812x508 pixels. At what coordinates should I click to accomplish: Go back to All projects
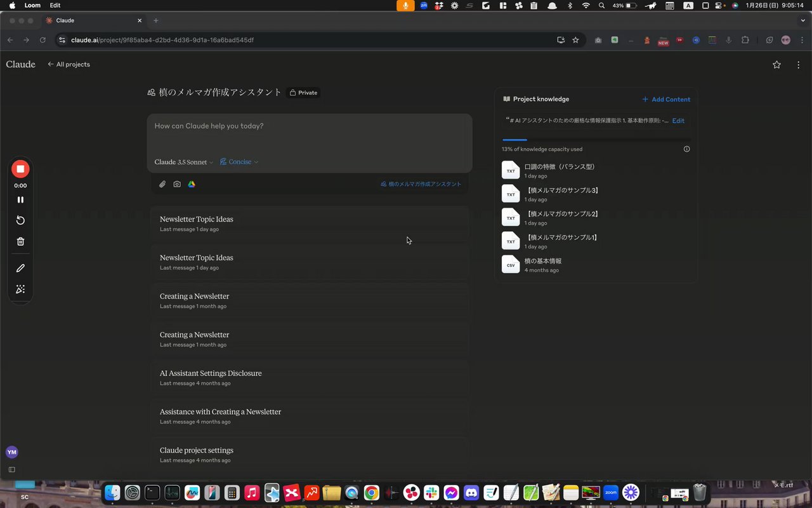[69, 64]
